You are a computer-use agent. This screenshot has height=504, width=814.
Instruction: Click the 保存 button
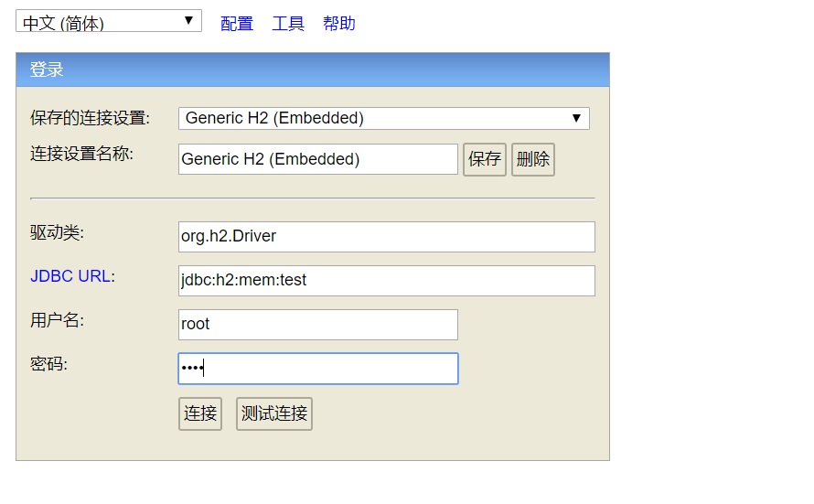(x=485, y=159)
